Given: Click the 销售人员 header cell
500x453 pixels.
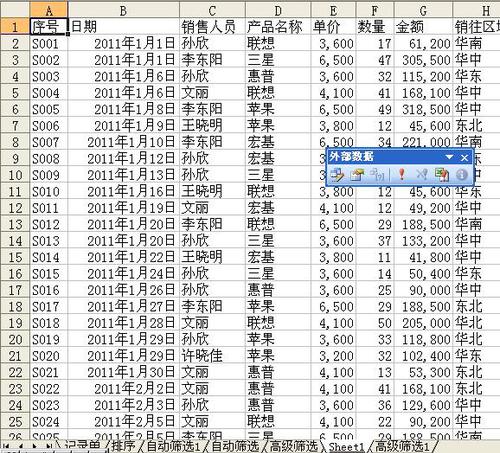Looking at the screenshot, I should pyautogui.click(x=212, y=27).
